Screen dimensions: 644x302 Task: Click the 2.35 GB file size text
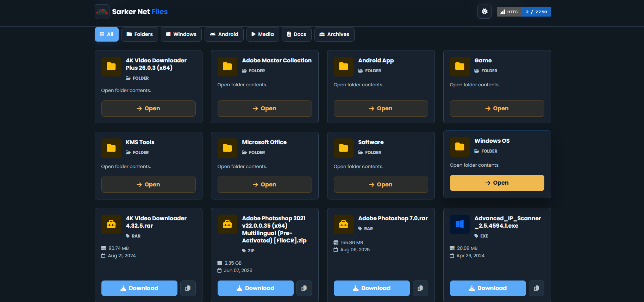(x=233, y=263)
